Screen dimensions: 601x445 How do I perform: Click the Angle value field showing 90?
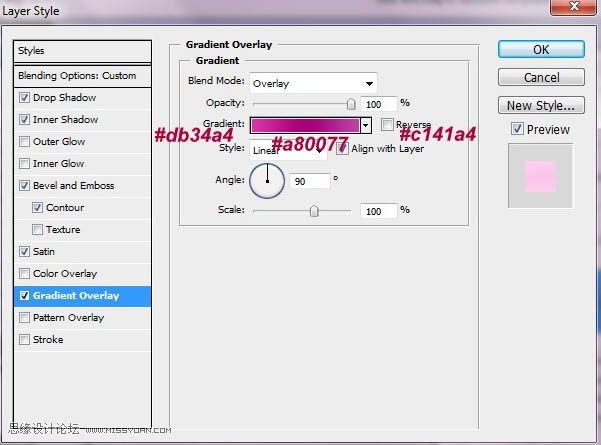coord(310,181)
